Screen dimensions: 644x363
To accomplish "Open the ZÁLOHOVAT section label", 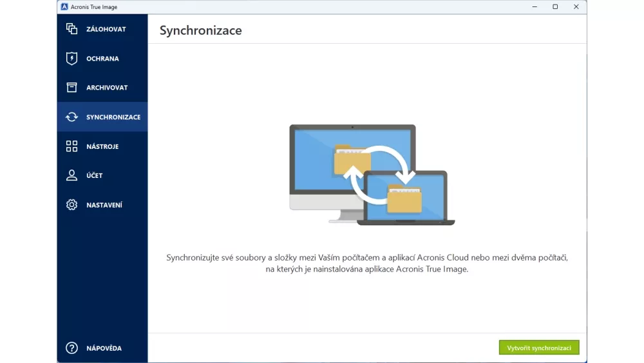I will (x=106, y=29).
